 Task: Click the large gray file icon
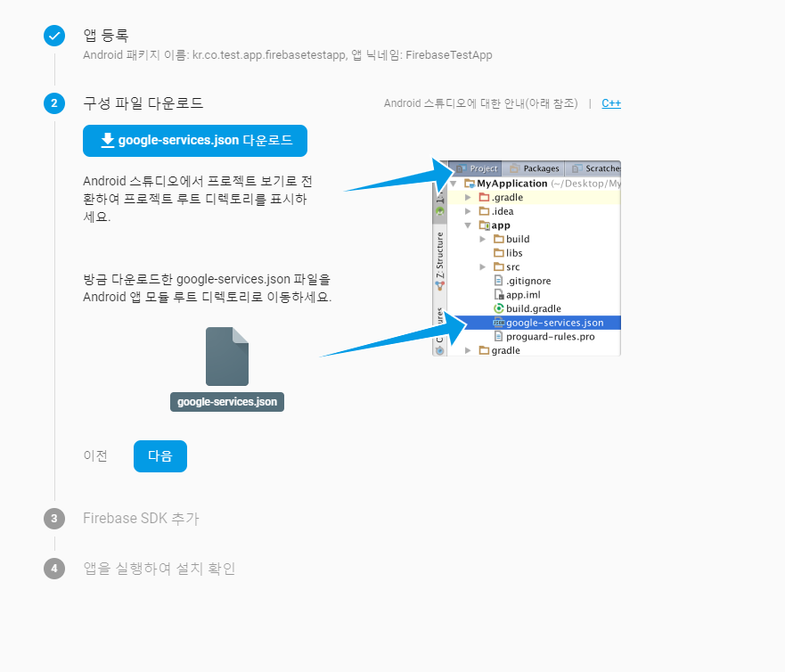(227, 356)
